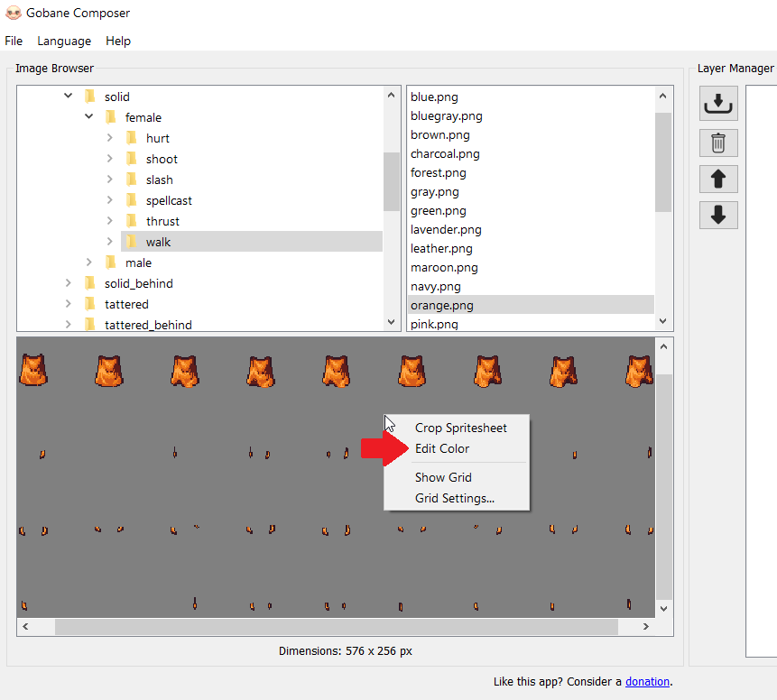Viewport: 777px width, 700px height.
Task: Click the preview horizontal scrollbar thumb
Action: 336,626
